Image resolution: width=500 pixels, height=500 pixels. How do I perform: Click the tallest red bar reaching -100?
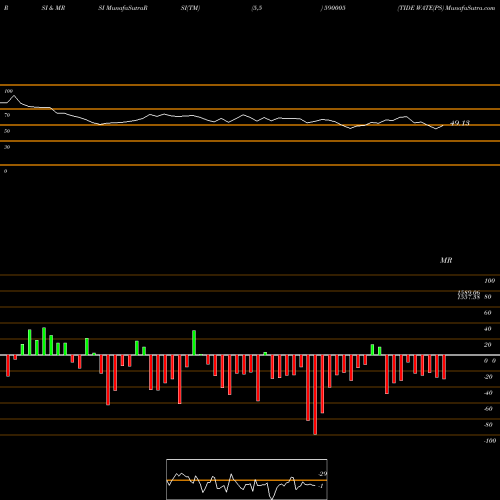(x=315, y=395)
